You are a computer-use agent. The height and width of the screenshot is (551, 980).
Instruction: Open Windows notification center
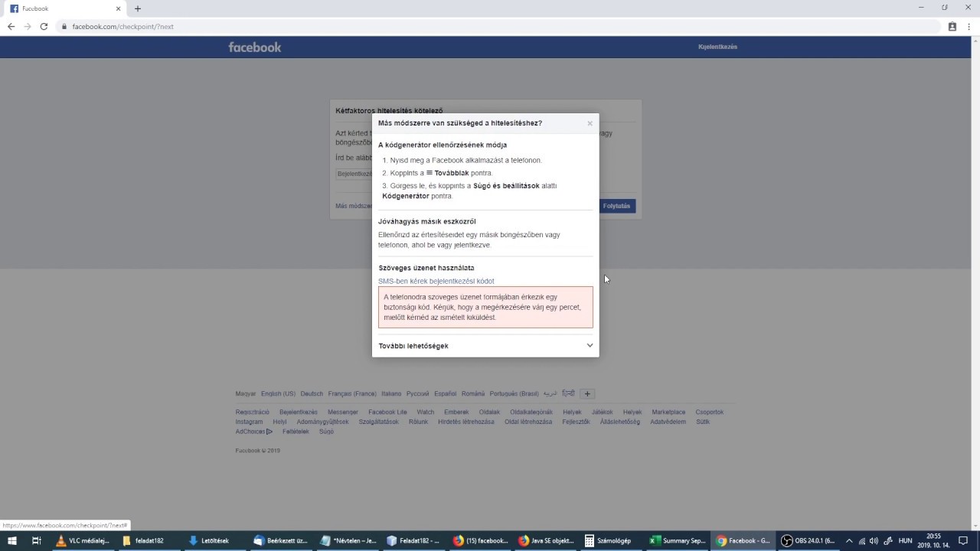(963, 540)
